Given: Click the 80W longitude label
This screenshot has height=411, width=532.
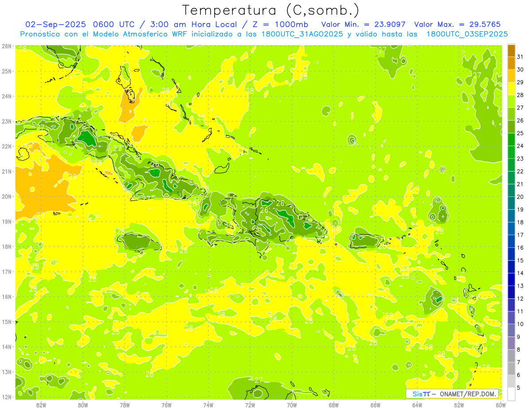Looking at the screenshot, I should click(x=83, y=405).
